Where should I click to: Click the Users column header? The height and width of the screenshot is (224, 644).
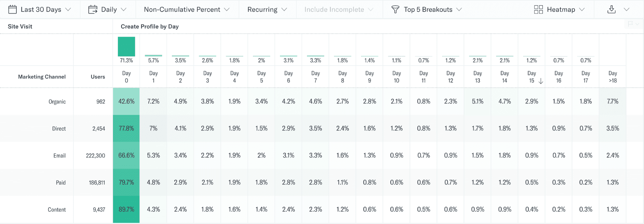click(x=97, y=77)
